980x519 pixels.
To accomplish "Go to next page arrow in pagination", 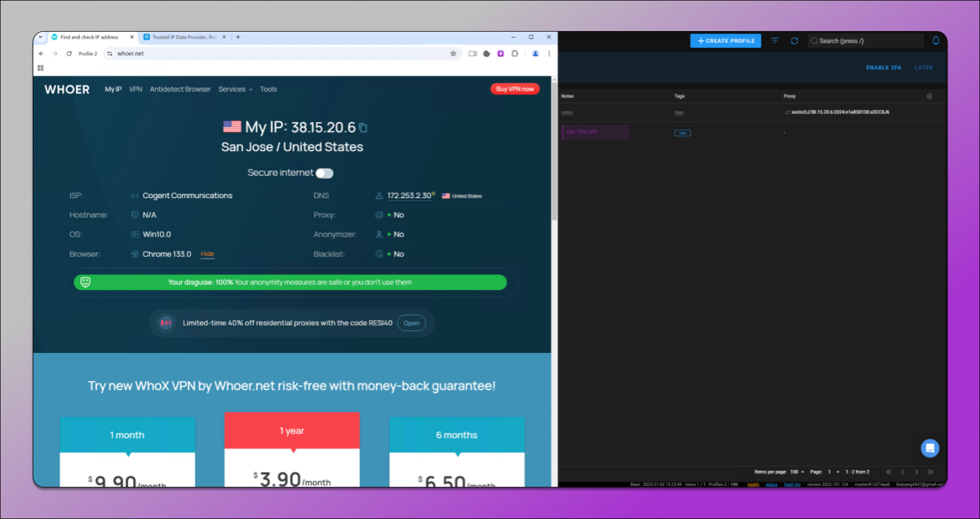I will 916,472.
